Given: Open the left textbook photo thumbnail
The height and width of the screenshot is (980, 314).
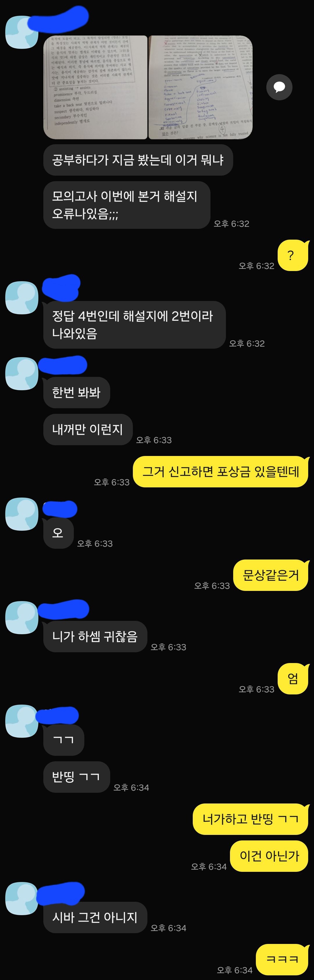Looking at the screenshot, I should tap(95, 87).
